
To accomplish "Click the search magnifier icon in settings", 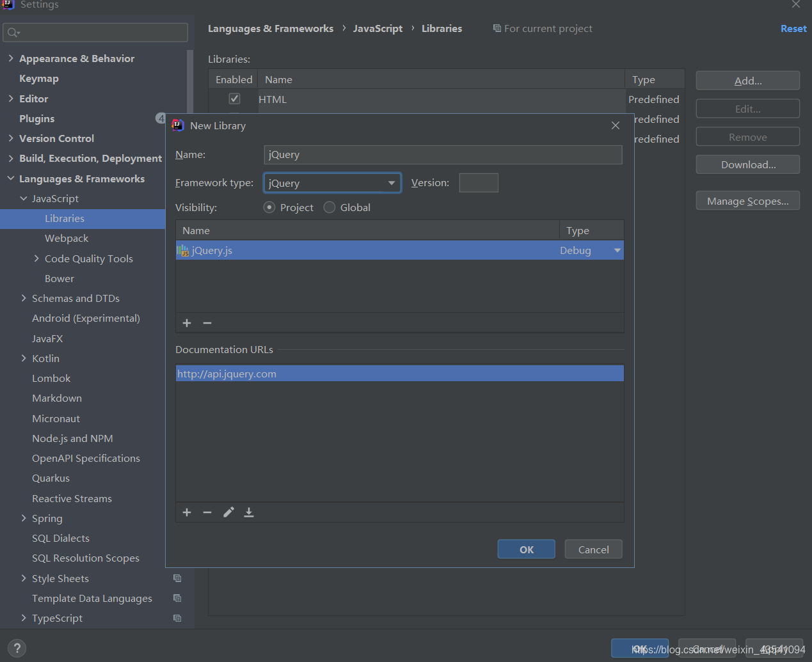I will (x=13, y=33).
